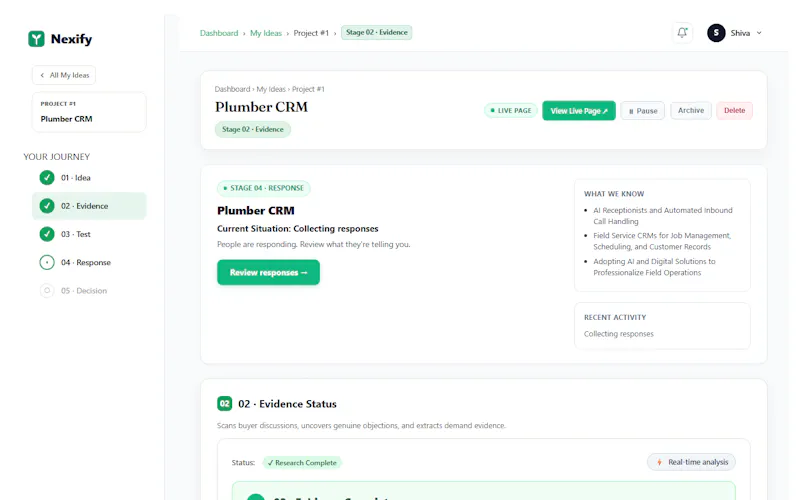Viewport: 800px width, 500px height.
Task: Click 'Current Situation: Collecting responses' text
Action: click(297, 229)
